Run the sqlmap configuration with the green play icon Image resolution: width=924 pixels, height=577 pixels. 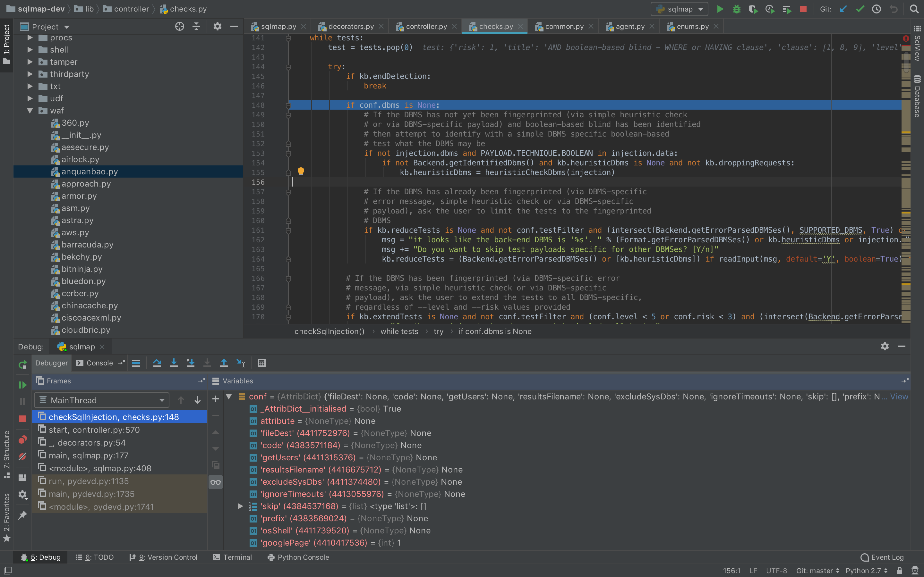coord(719,9)
